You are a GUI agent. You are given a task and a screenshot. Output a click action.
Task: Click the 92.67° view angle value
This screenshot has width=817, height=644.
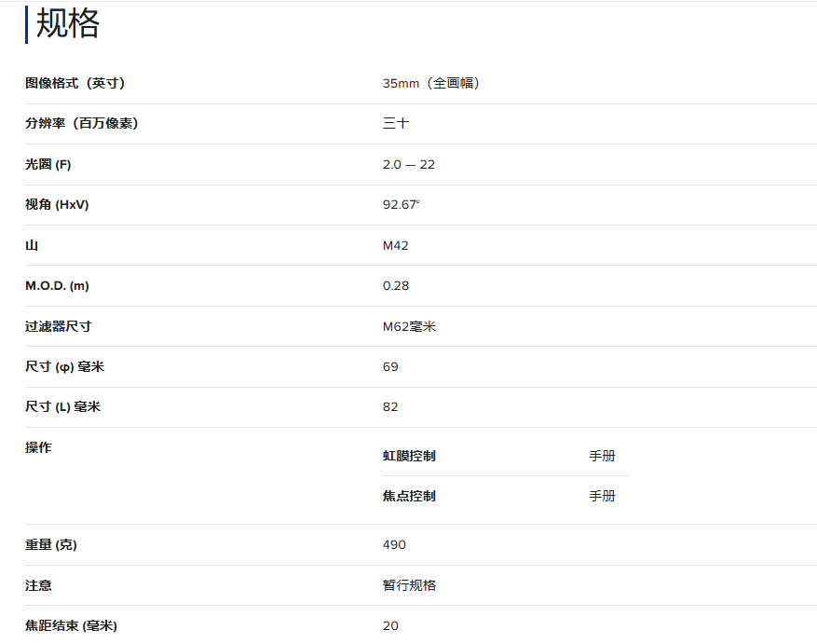401,205
